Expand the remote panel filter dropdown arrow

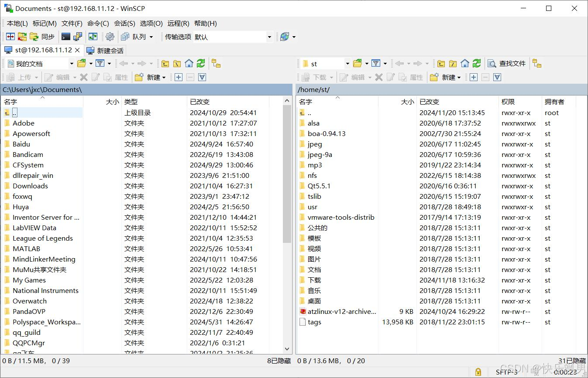[385, 64]
